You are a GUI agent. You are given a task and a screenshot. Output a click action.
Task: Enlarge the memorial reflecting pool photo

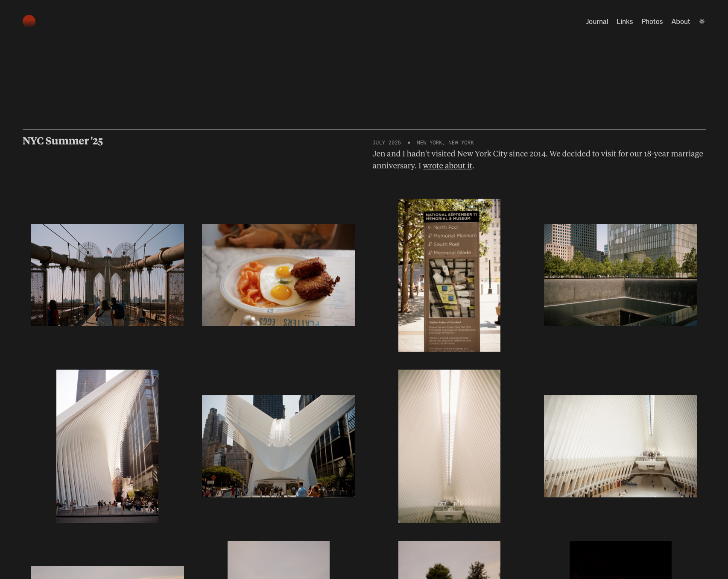(620, 275)
